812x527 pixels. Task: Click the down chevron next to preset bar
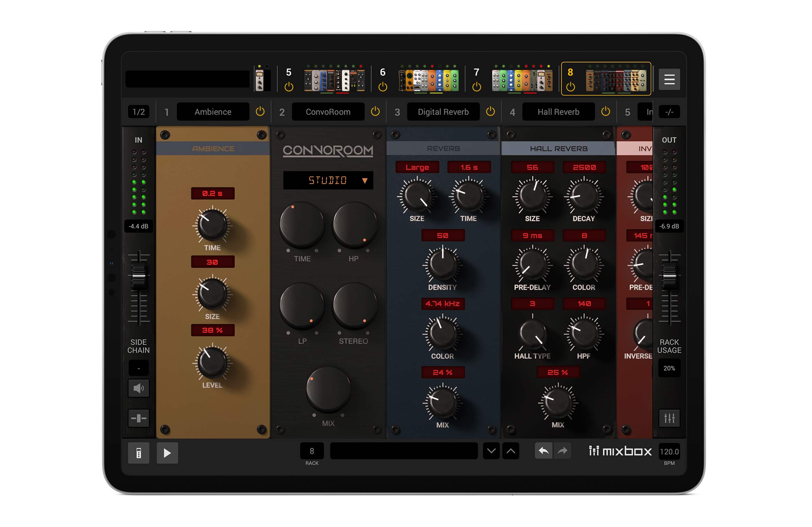[491, 451]
